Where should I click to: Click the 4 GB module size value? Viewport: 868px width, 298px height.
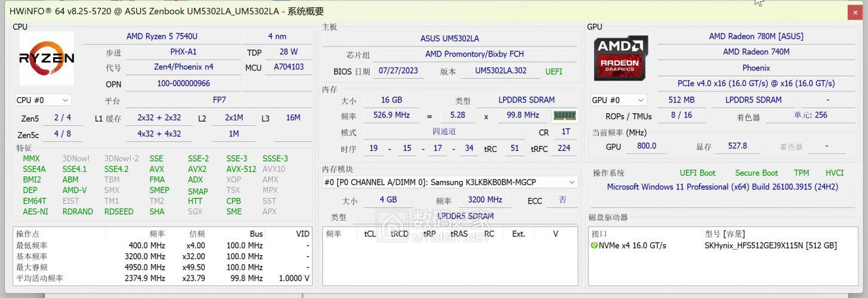point(388,200)
